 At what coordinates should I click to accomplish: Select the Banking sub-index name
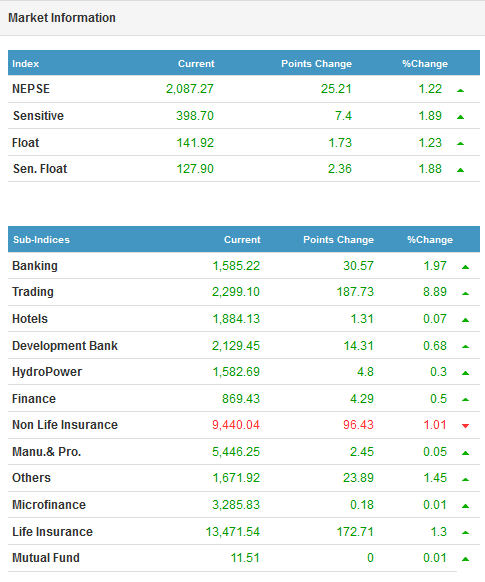pos(35,266)
